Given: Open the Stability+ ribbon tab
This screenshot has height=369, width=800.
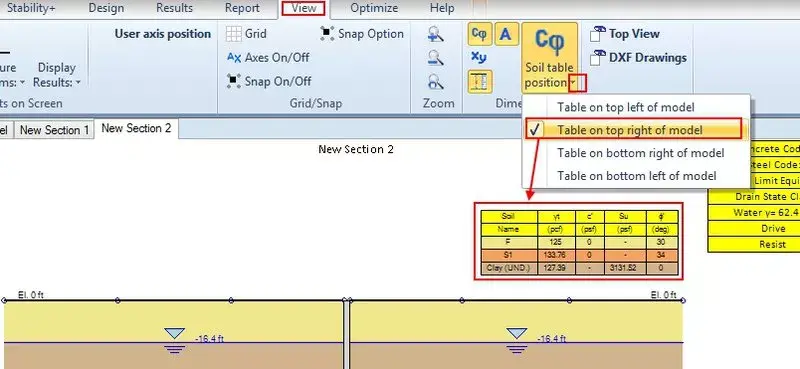Looking at the screenshot, I should 31,8.
